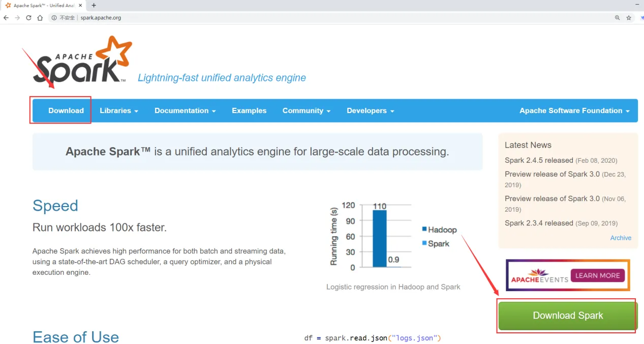This screenshot has width=644, height=344.
Task: Open a new browser tab
Action: [94, 6]
